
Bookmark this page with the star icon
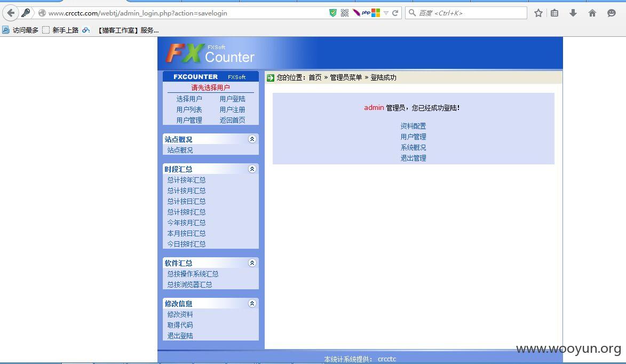point(538,13)
